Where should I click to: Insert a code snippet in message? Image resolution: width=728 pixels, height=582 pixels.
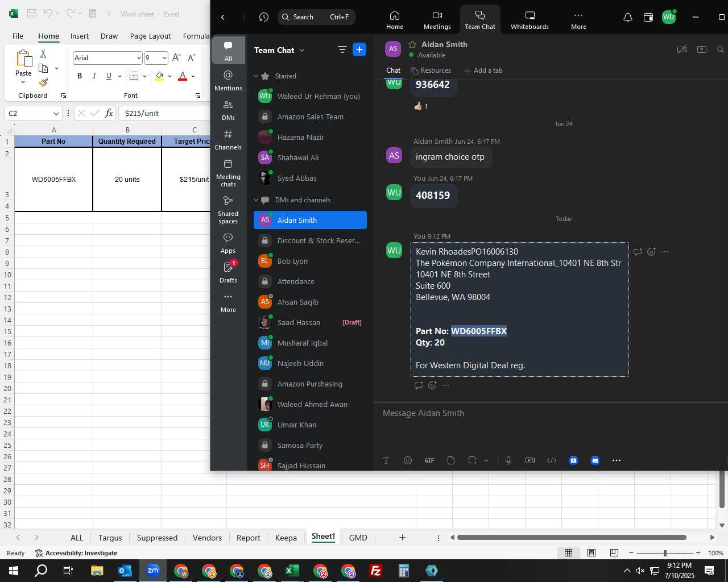552,460
